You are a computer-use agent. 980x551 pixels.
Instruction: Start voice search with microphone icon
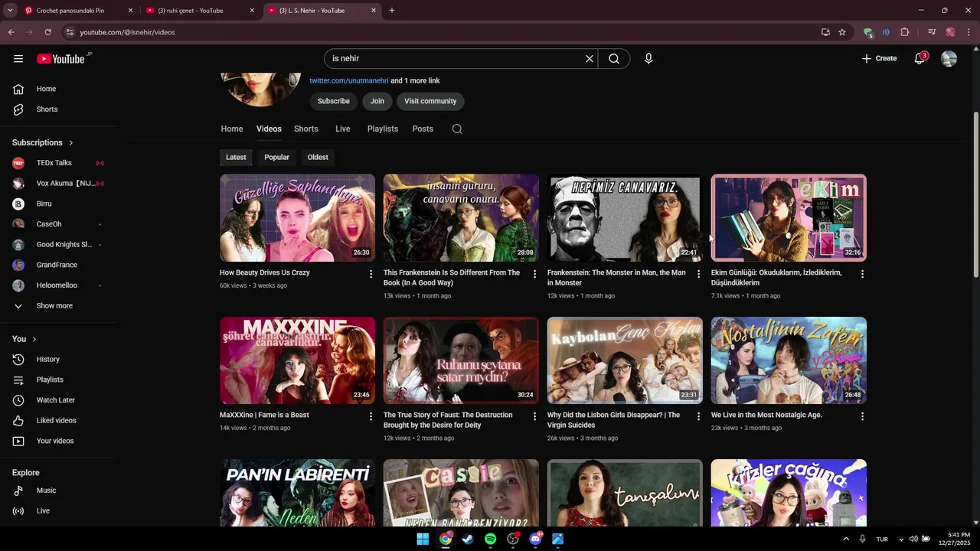pyautogui.click(x=648, y=59)
